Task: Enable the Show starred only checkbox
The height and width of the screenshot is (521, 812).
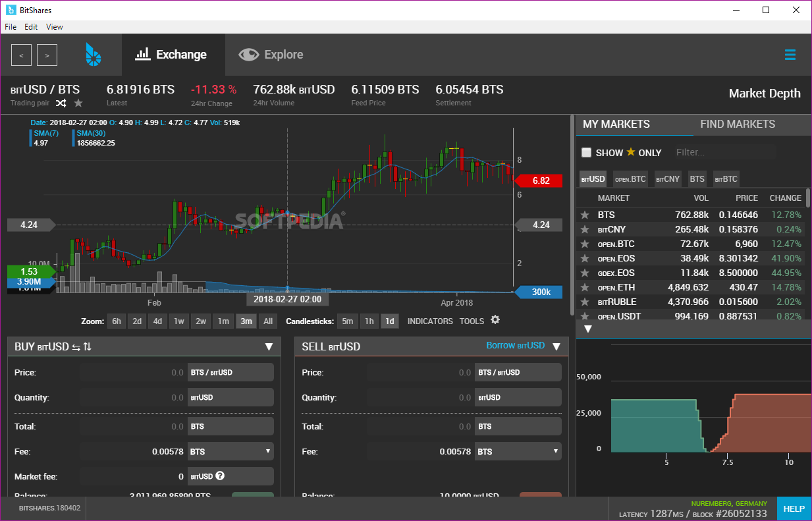Action: click(586, 153)
